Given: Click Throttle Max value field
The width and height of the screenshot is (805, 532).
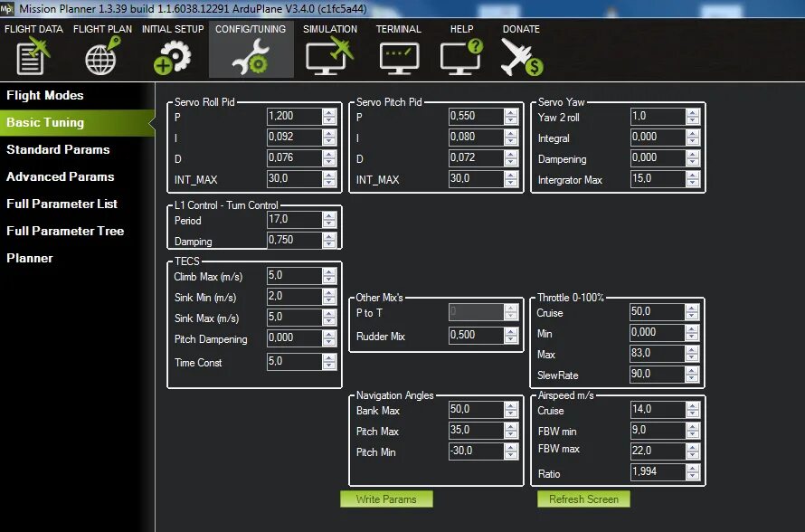Looking at the screenshot, I should [x=658, y=354].
